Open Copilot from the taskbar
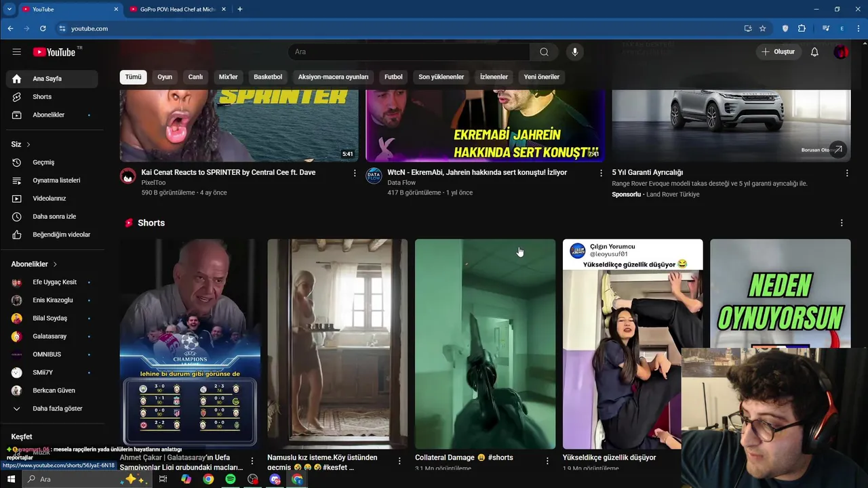 tap(186, 479)
